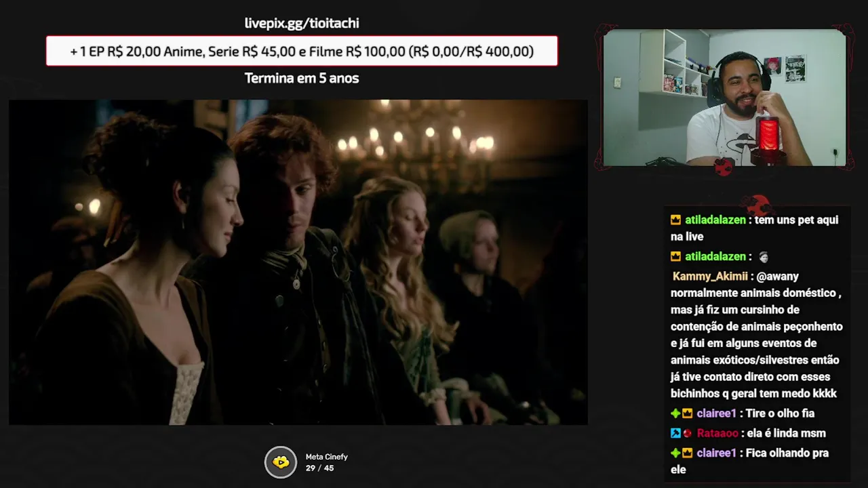Click crown badge on atiladalazen's emote message
The height and width of the screenshot is (488, 868).
pos(675,257)
